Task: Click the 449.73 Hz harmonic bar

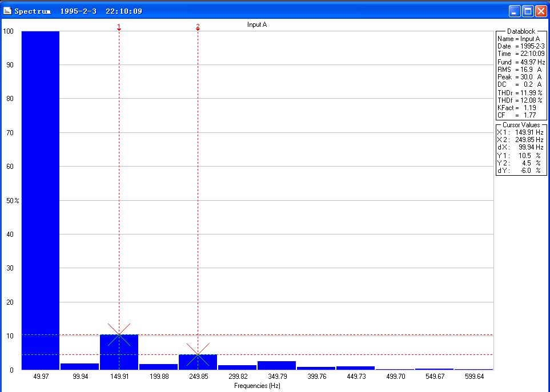Action: point(356,368)
